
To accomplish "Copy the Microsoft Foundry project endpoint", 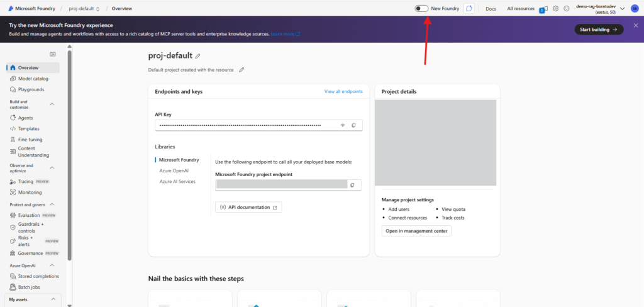I will 352,184.
